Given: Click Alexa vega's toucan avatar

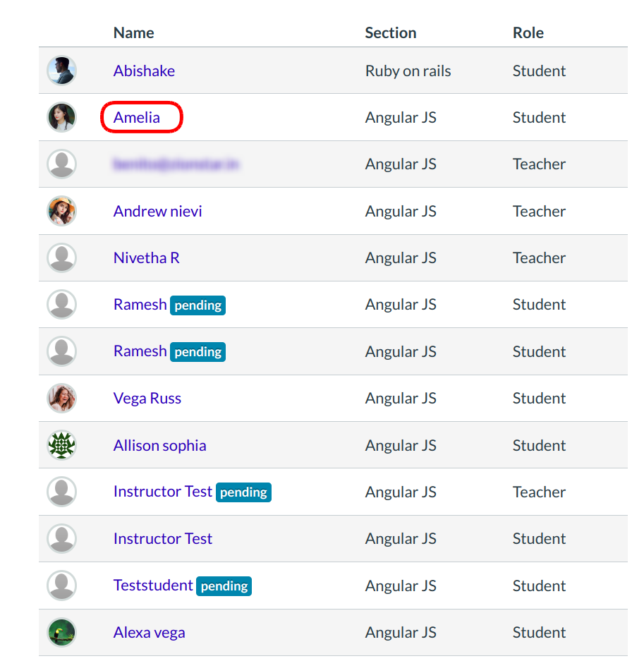Looking at the screenshot, I should coord(61,632).
